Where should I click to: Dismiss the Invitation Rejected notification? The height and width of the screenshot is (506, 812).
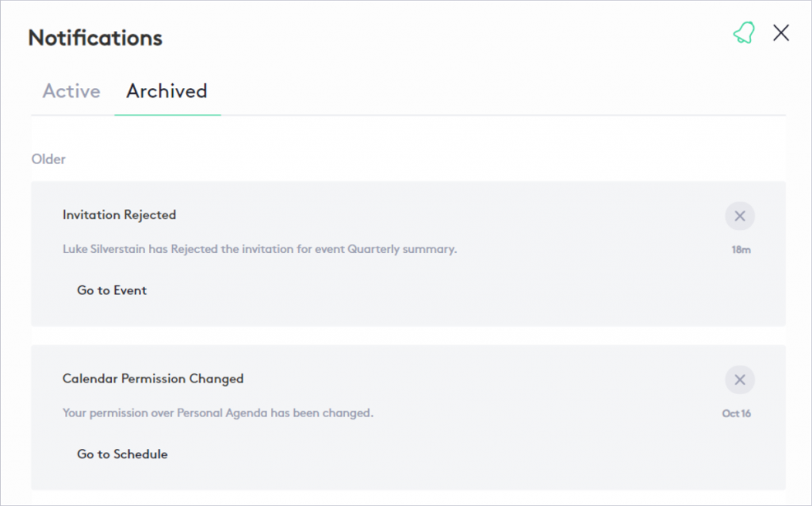point(739,216)
